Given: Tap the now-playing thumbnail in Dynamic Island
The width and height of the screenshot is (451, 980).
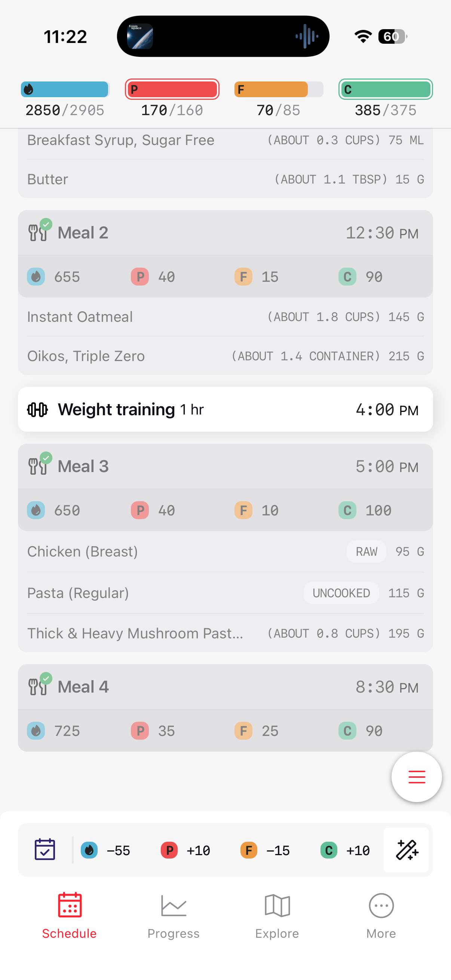Looking at the screenshot, I should (140, 37).
